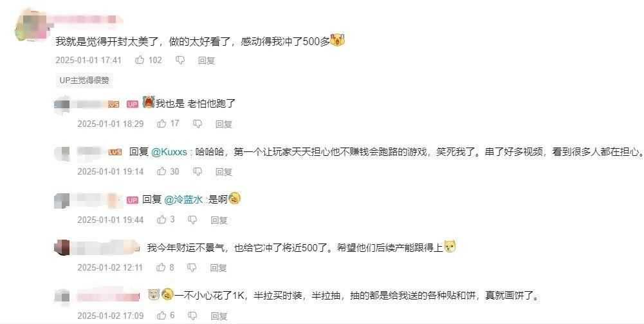The image size is (644, 324).
Task: Dislike the reply posted at 12:11
Action: click(192, 268)
